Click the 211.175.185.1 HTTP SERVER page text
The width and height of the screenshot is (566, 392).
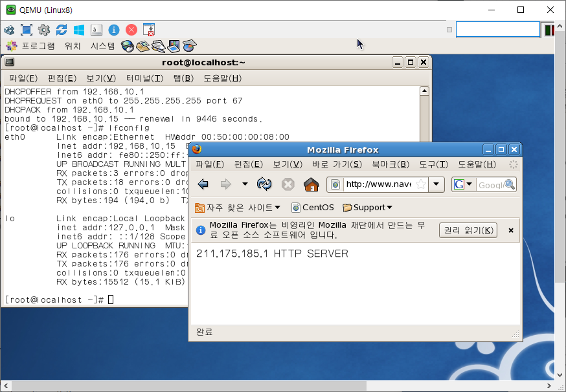point(272,254)
